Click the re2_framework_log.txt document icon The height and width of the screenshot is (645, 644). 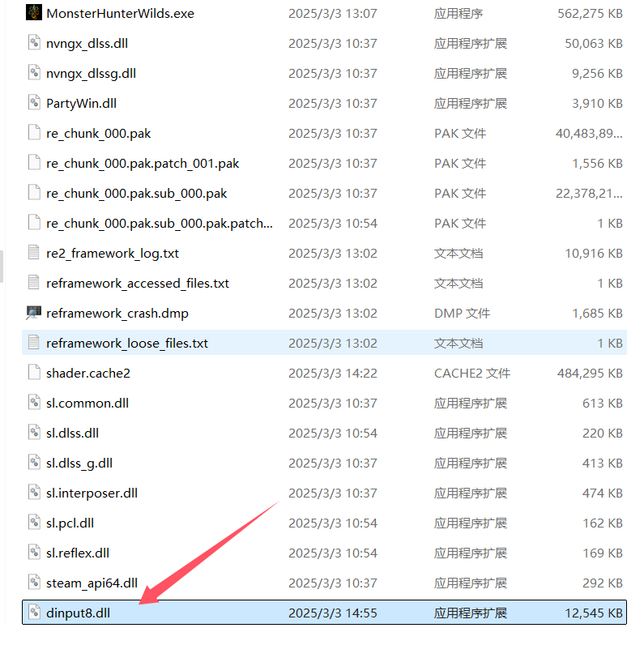tap(33, 253)
